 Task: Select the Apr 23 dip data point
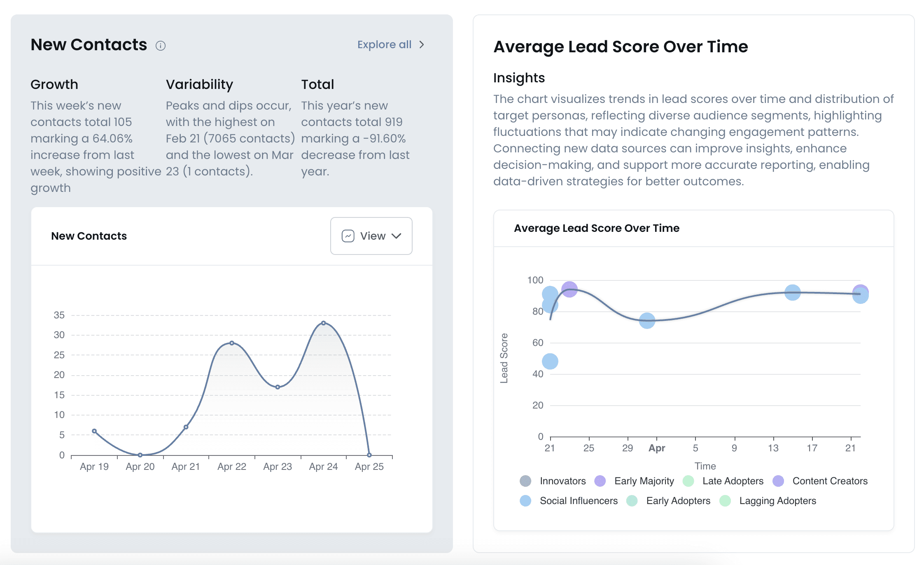click(278, 387)
